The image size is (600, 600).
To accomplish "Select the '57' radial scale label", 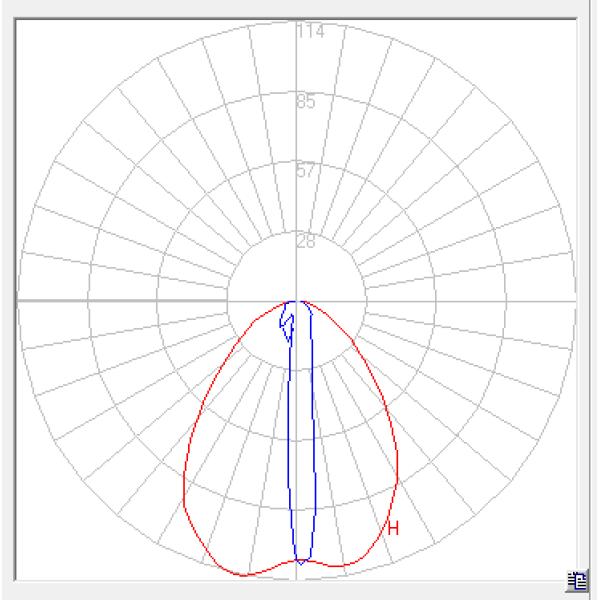I will click(306, 170).
